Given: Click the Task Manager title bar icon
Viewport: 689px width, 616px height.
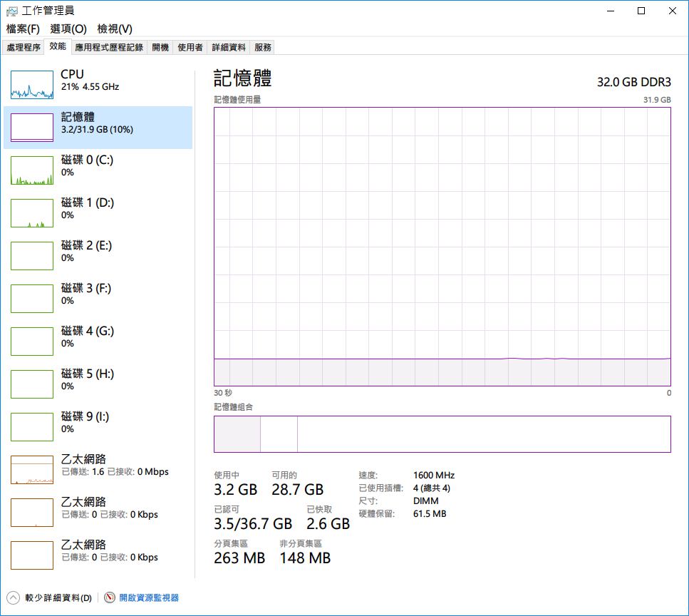Looking at the screenshot, I should pos(12,11).
